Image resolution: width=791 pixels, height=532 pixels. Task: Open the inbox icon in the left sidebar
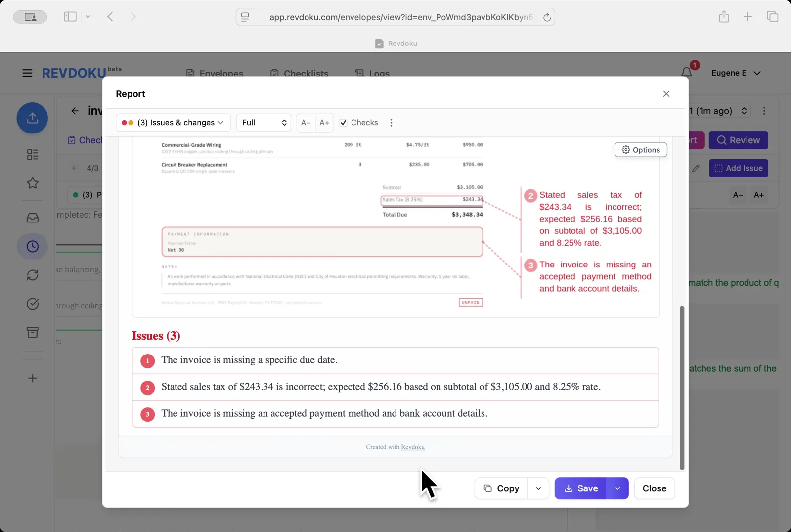pyautogui.click(x=32, y=217)
